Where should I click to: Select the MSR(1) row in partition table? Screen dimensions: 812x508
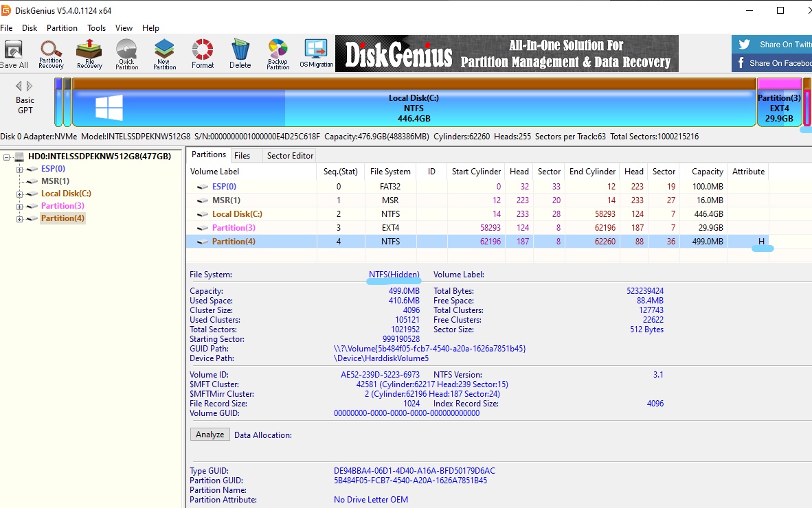[x=477, y=200]
